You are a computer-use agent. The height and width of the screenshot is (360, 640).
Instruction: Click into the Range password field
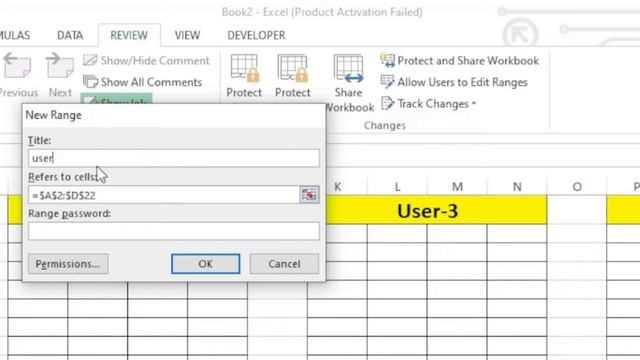click(174, 231)
